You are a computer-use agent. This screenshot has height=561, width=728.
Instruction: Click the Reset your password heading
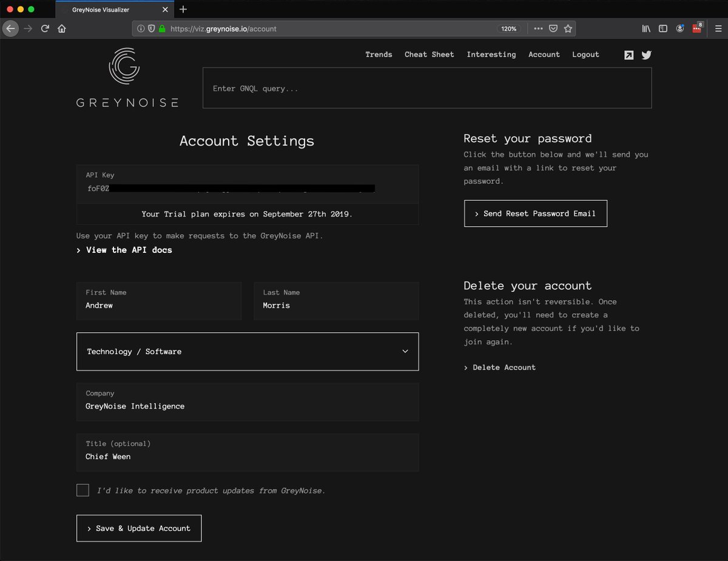528,138
